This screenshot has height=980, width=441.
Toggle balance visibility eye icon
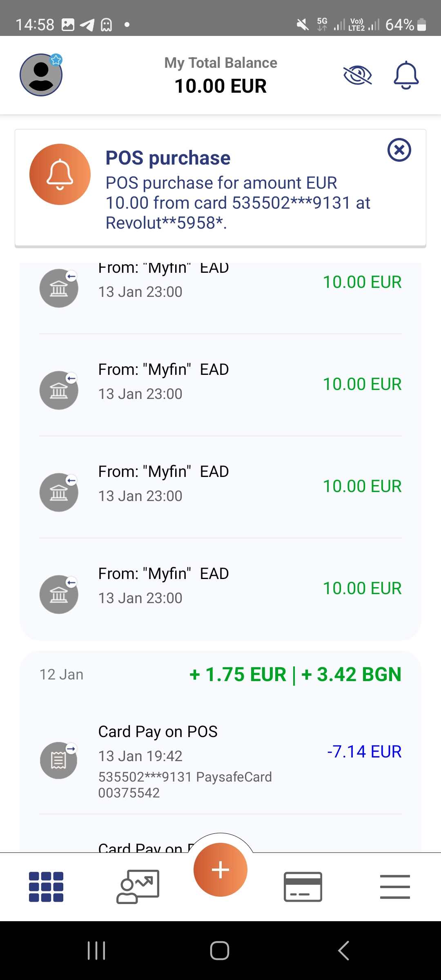pyautogui.click(x=357, y=75)
